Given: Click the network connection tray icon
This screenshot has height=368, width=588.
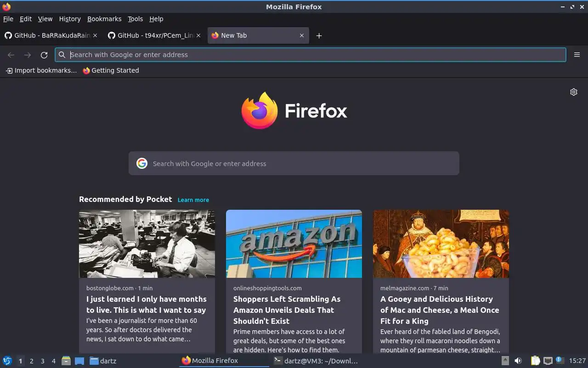Looking at the screenshot, I should tap(548, 361).
